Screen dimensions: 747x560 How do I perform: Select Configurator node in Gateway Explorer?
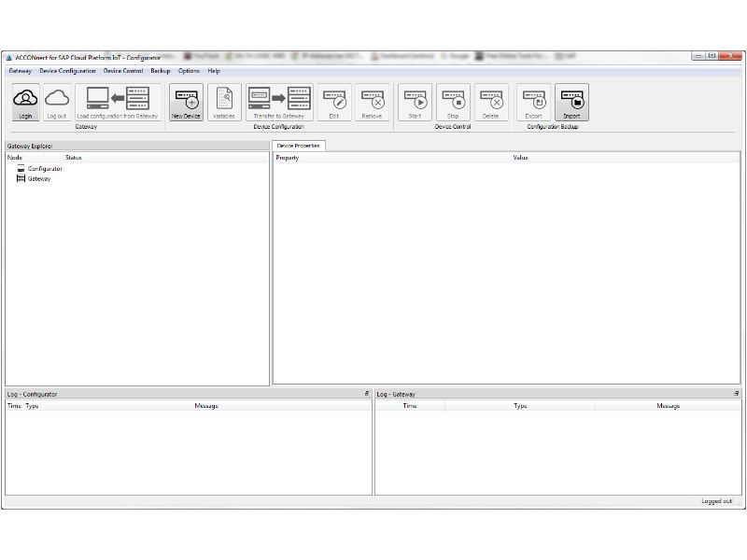point(44,169)
